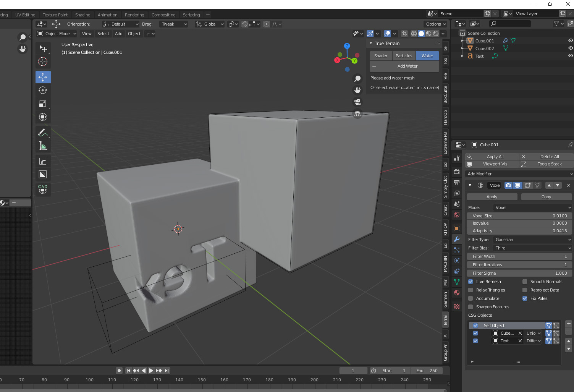Open the Texture properties checker tab

tap(457, 306)
